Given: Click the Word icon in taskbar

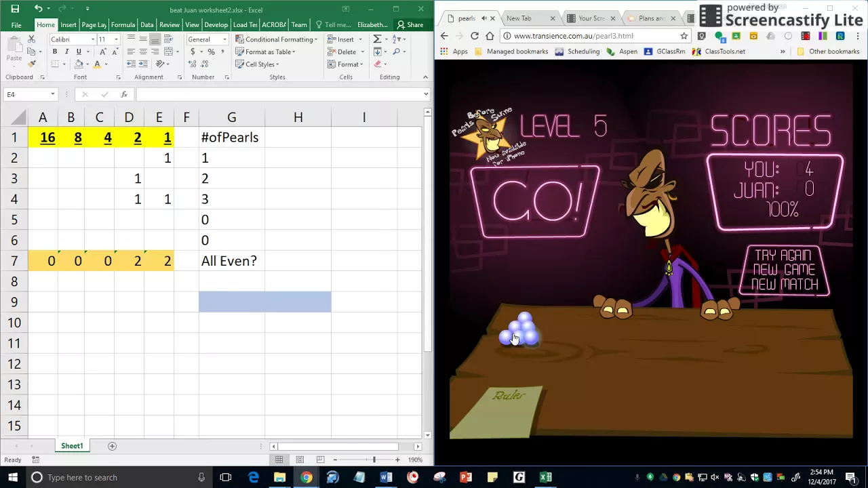Looking at the screenshot, I should pyautogui.click(x=386, y=477).
